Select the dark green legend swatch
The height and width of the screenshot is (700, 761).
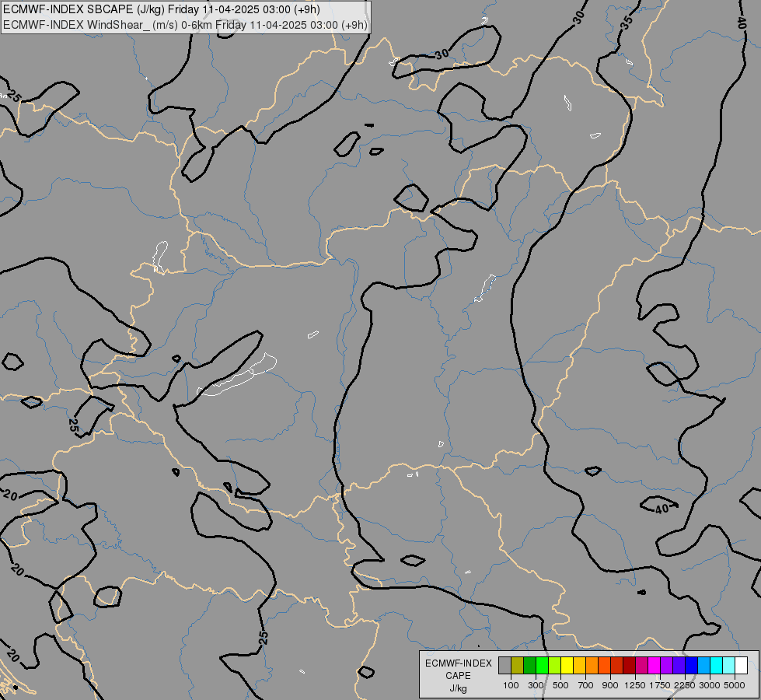pos(529,665)
